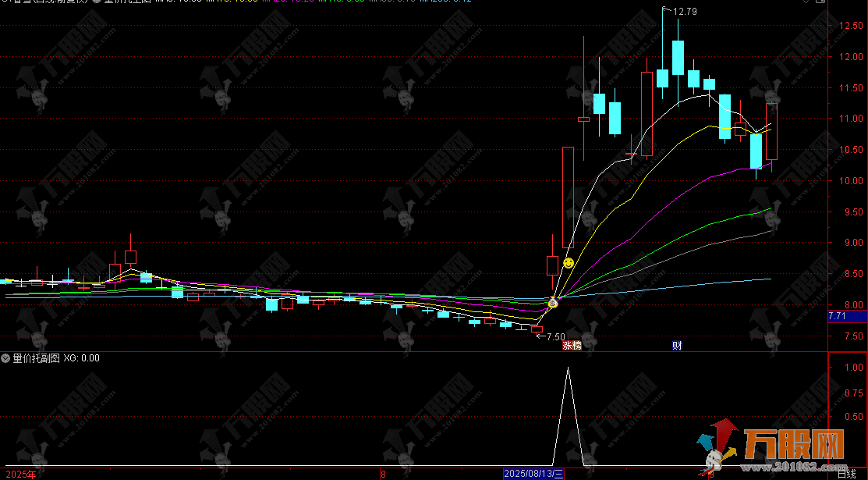Image resolution: width=868 pixels, height=480 pixels.
Task: Click the yellow smiley face signal icon
Action: pos(569,263)
